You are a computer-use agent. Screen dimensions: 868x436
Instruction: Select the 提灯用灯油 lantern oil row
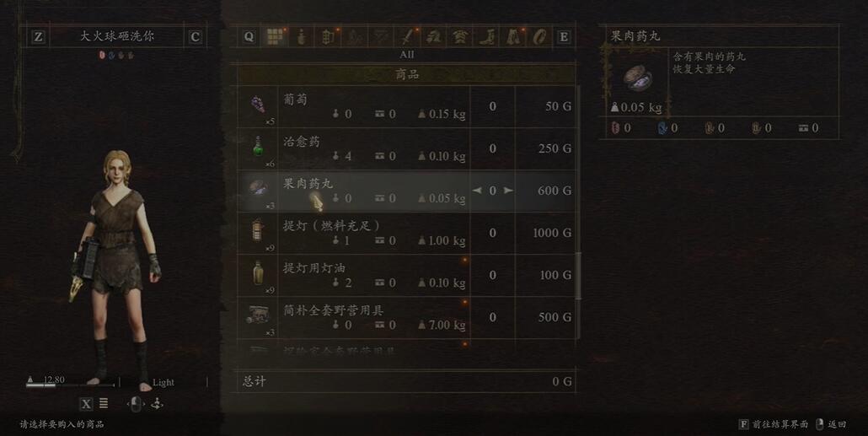pos(407,275)
